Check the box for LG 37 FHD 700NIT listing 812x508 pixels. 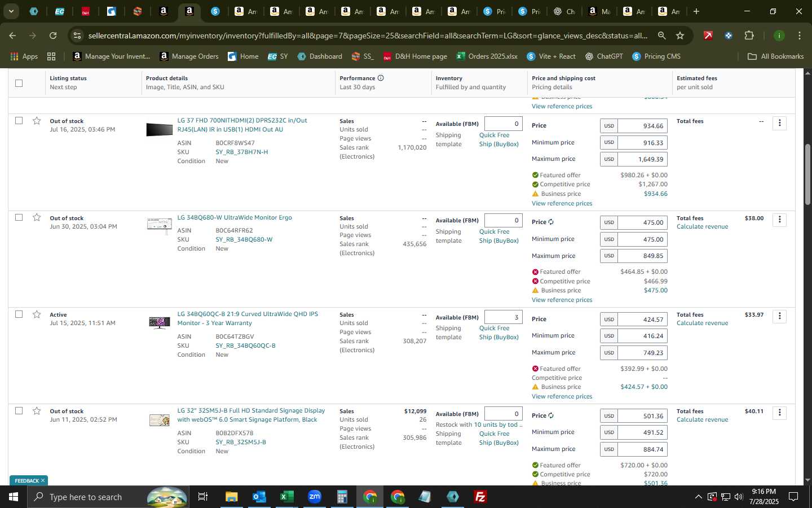pos(19,121)
